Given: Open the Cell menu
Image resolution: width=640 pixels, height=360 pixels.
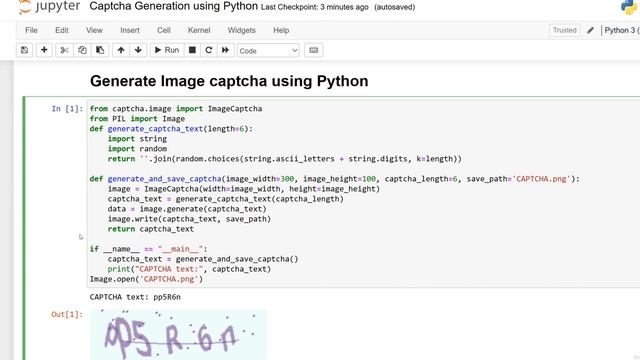Looking at the screenshot, I should point(164,30).
